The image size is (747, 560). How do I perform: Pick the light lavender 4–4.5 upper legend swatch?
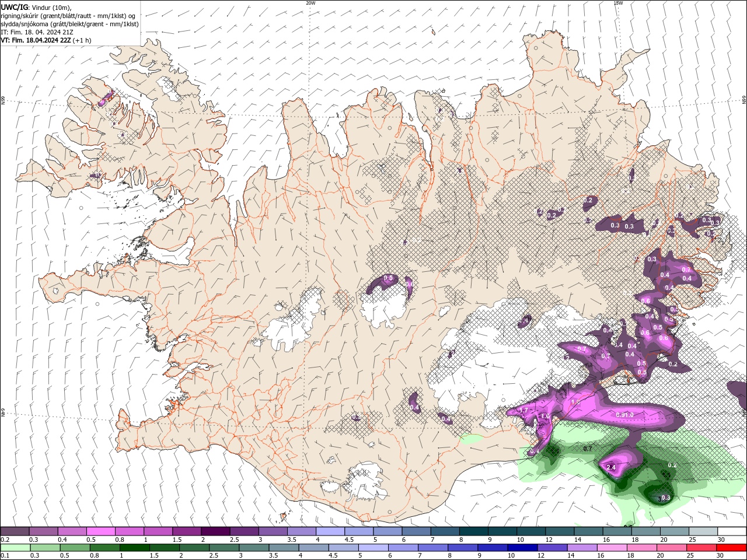(x=330, y=531)
